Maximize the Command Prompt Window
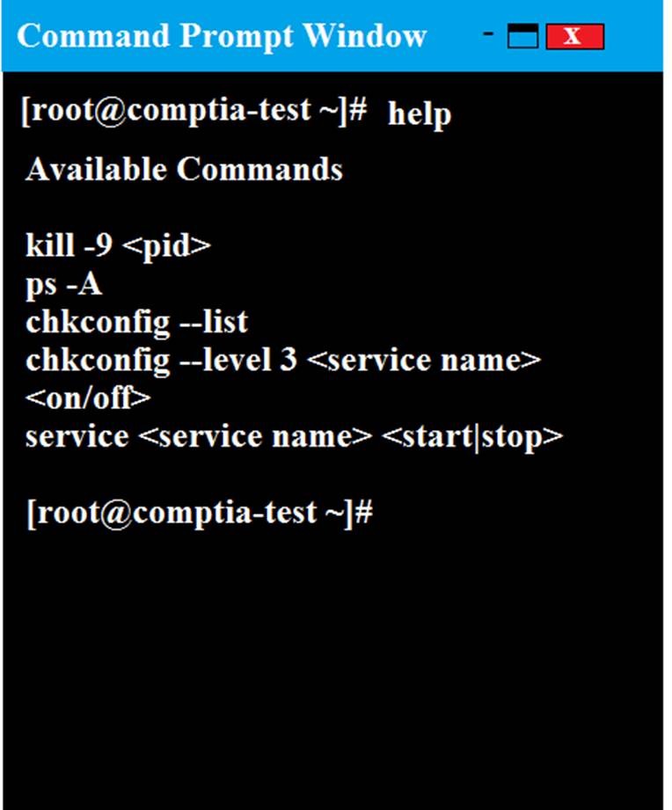The width and height of the screenshot is (672, 810). click(x=522, y=37)
